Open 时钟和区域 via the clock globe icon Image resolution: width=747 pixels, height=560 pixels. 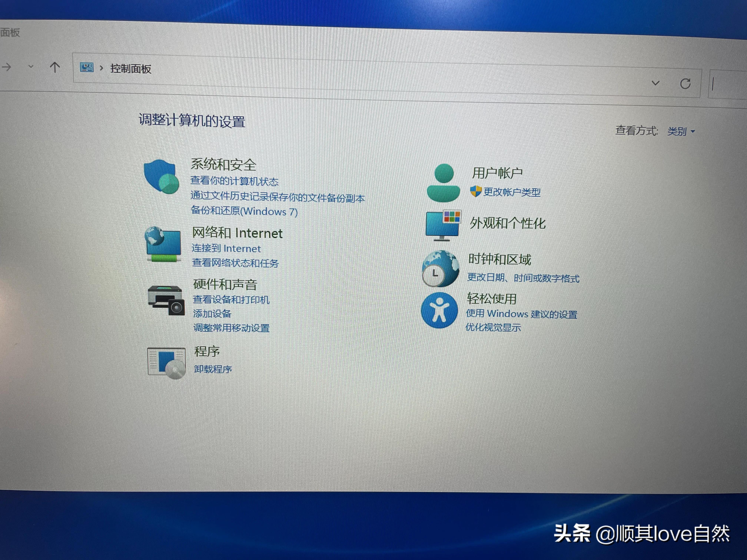click(440, 268)
